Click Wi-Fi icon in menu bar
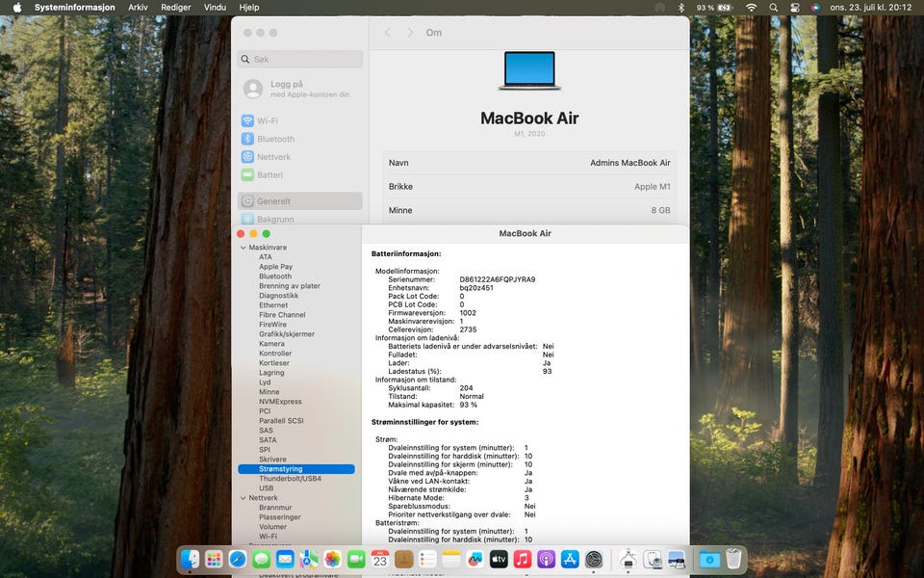924x578 pixels. click(752, 8)
